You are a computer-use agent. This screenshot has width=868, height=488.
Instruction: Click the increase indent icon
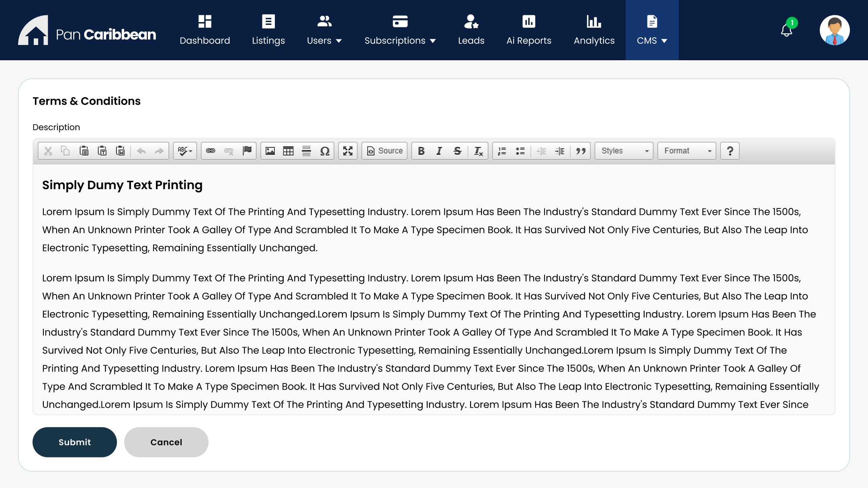pyautogui.click(x=559, y=151)
